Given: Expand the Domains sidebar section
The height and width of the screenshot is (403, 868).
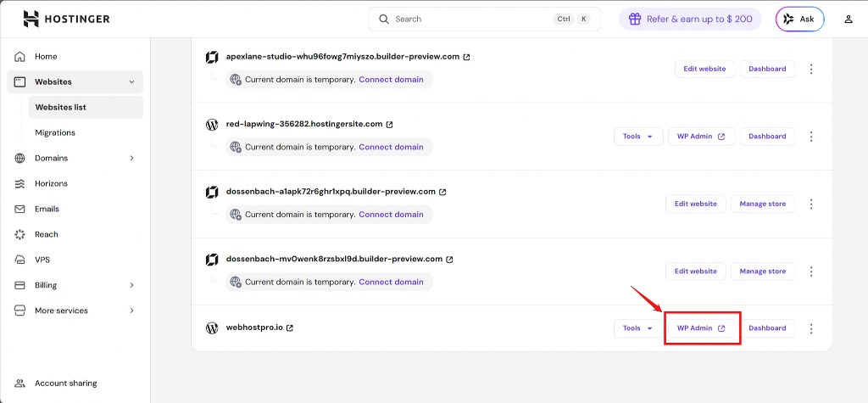Looking at the screenshot, I should [131, 158].
